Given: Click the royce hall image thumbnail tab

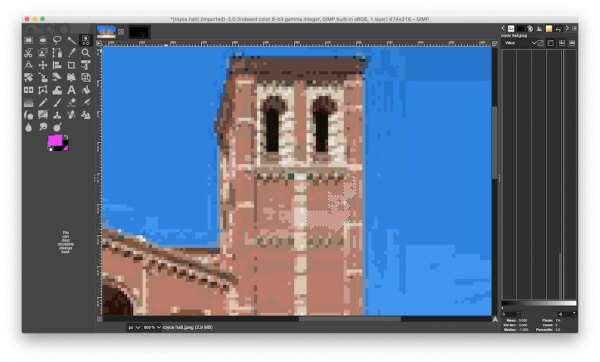Looking at the screenshot, I should click(106, 32).
